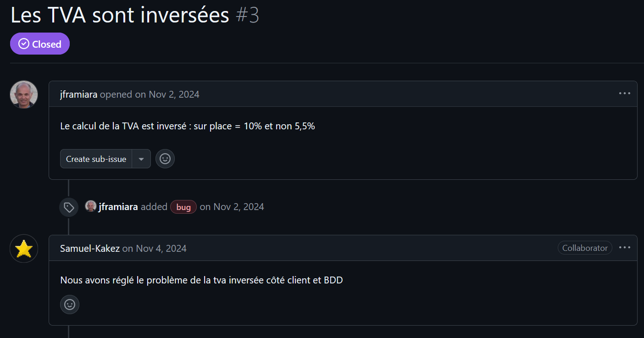Open three-dot menu on Samuel-Kakez's comment

tap(624, 248)
